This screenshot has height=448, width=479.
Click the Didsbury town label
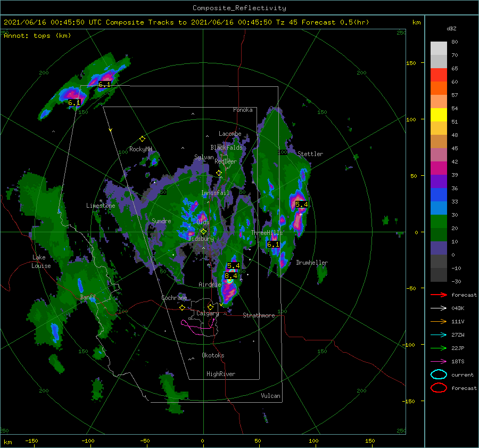pyautogui.click(x=201, y=239)
